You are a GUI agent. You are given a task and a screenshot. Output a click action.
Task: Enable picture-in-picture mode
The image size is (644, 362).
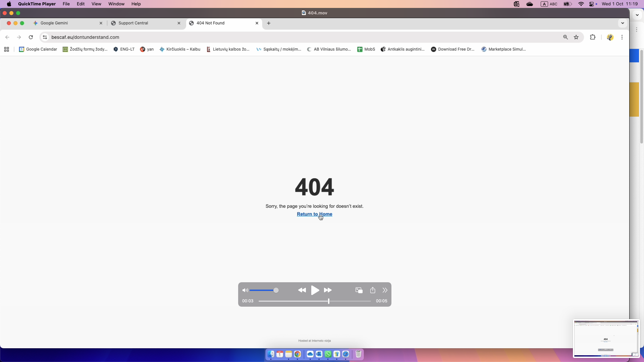coord(359,290)
